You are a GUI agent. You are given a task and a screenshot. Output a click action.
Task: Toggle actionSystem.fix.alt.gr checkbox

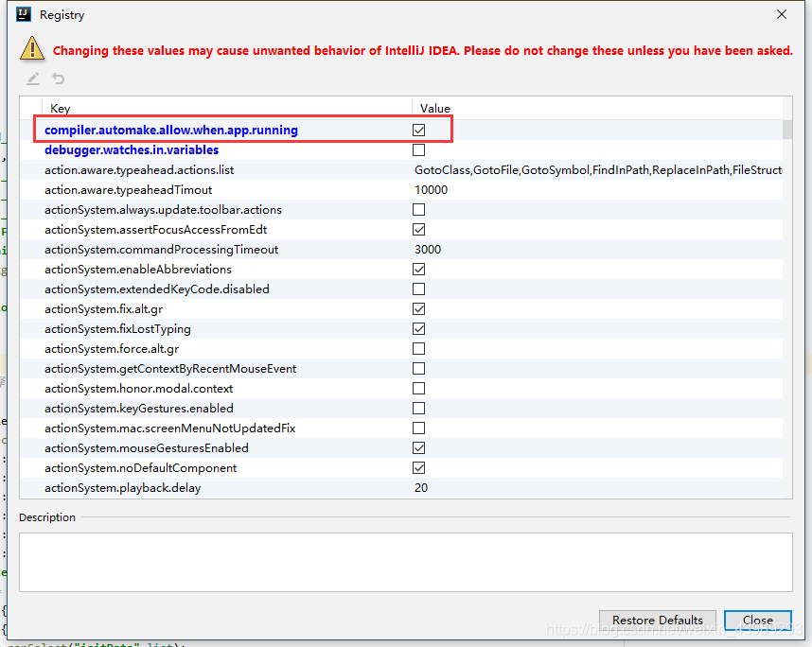419,309
